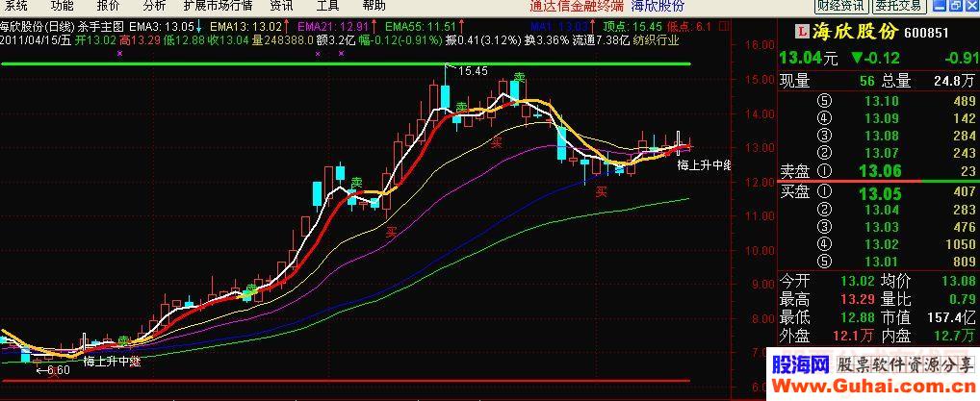Click the 外盘 12.1万 value
980x401 pixels.
(x=853, y=336)
